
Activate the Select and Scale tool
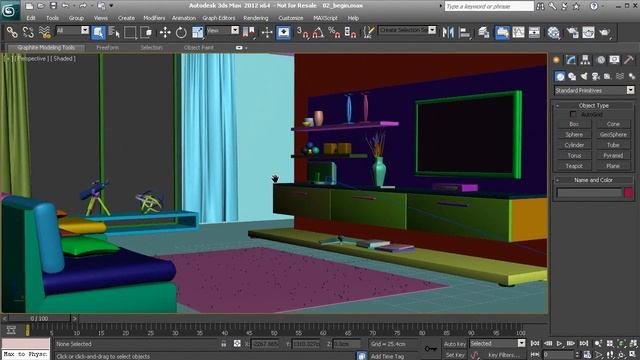pyautogui.click(x=198, y=32)
